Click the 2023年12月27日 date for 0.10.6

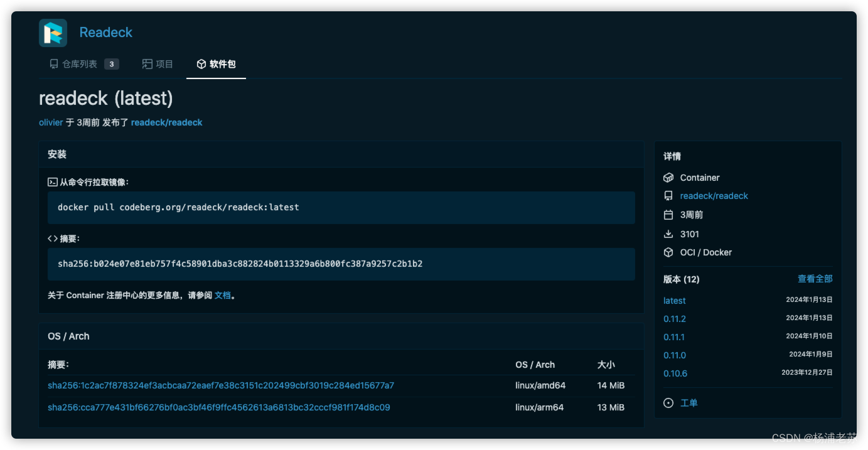[807, 373]
